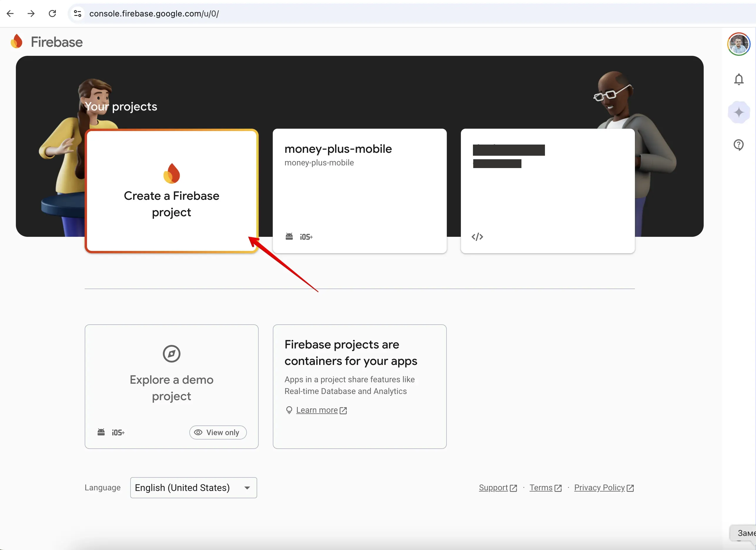The width and height of the screenshot is (756, 550).
Task: Open the account profile avatar
Action: coord(739,44)
